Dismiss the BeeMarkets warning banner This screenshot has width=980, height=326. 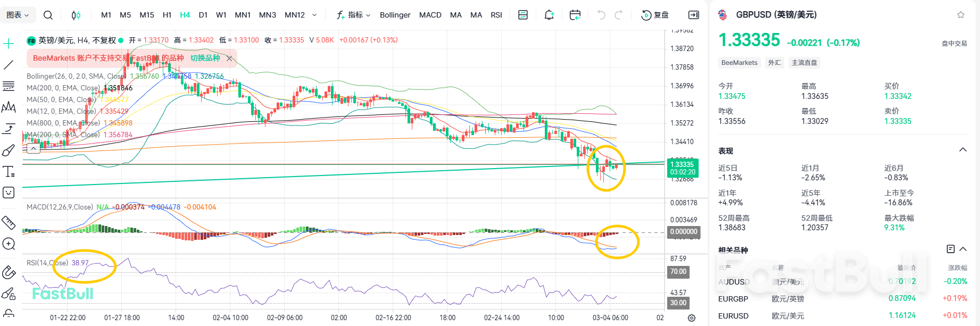tap(229, 58)
